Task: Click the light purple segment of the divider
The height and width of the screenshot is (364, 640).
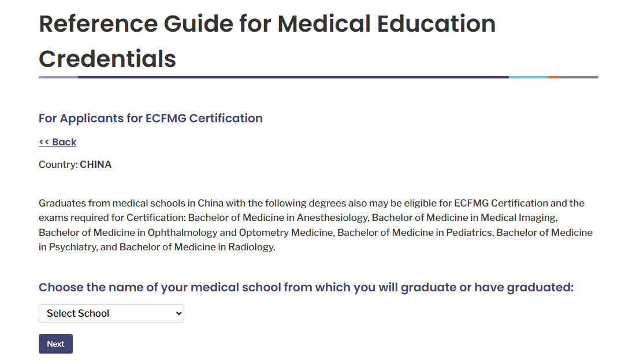Action: tap(58, 77)
